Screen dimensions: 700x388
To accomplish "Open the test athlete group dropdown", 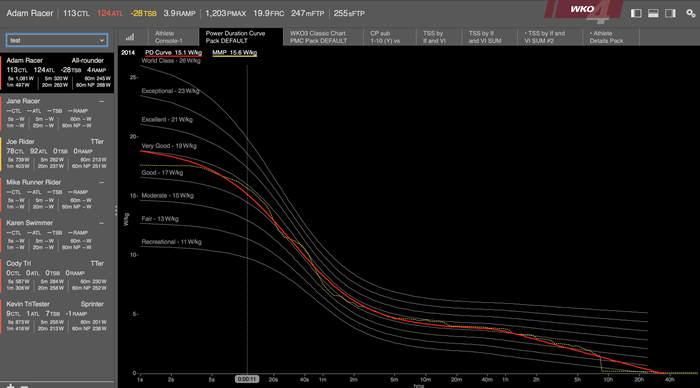I will 57,40.
